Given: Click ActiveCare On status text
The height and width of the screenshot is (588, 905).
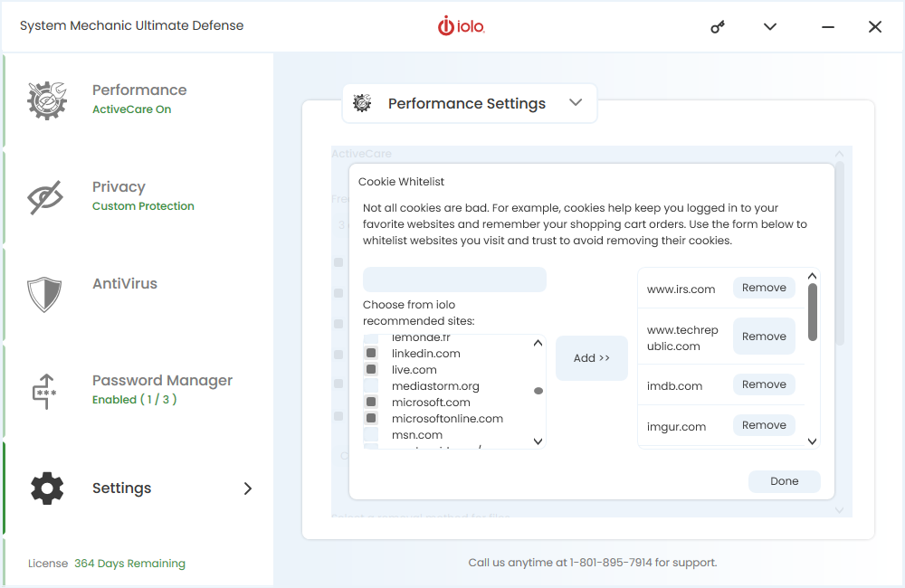Looking at the screenshot, I should [x=131, y=109].
